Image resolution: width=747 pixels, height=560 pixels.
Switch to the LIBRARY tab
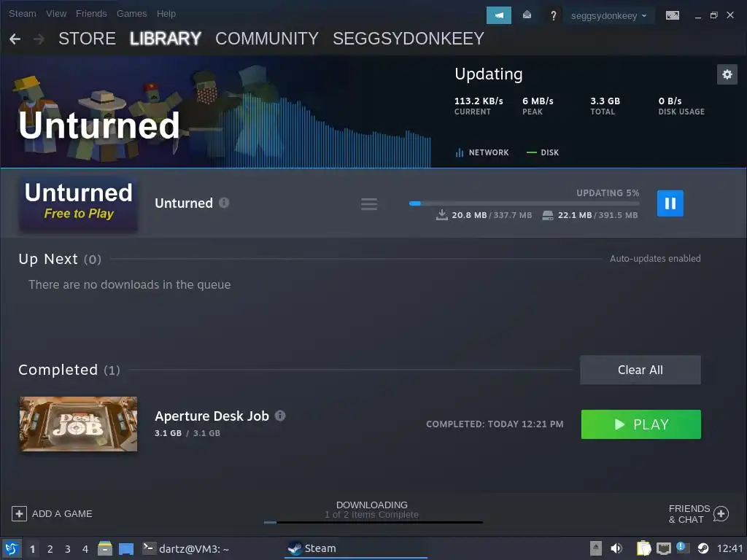[166, 39]
